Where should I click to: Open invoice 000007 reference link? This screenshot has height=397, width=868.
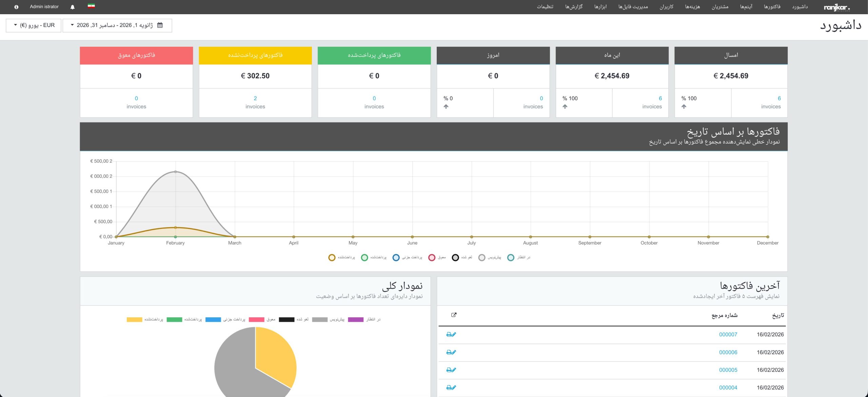728,335
